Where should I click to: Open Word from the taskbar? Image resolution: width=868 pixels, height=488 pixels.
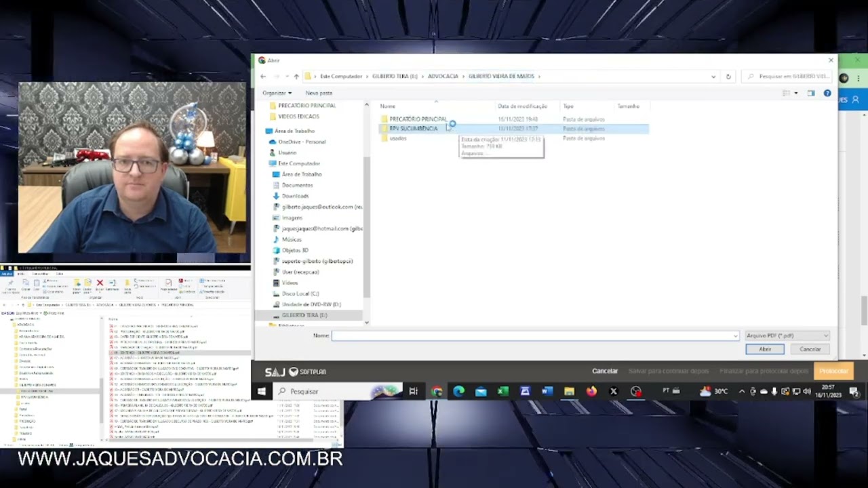tap(547, 391)
